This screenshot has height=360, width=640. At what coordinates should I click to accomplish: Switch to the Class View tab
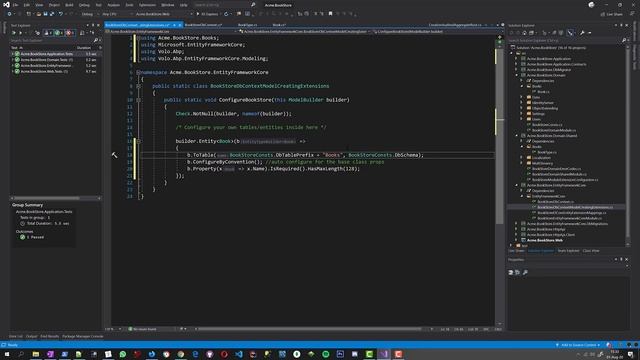click(x=591, y=251)
